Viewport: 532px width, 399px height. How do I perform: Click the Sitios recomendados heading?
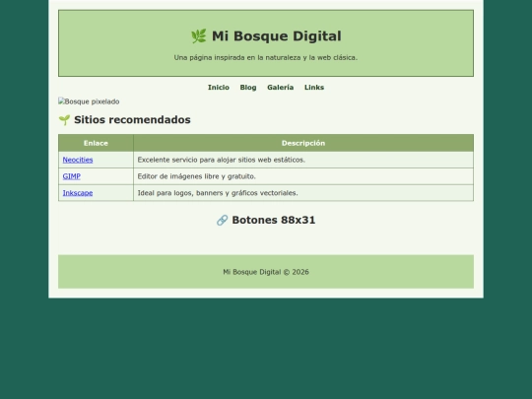click(132, 120)
